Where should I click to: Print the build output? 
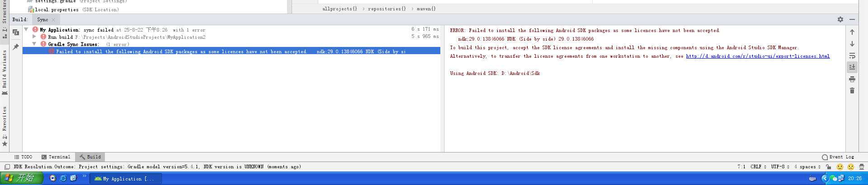click(852, 79)
